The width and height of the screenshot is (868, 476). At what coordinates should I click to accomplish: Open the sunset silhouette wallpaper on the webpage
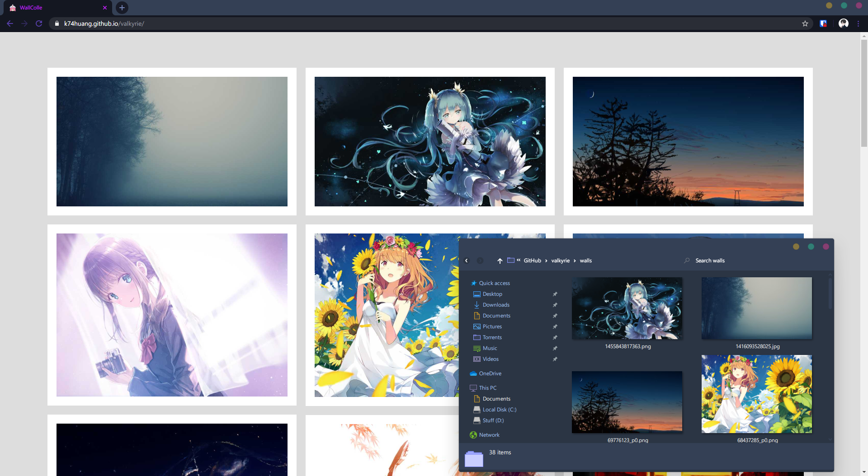coord(688,141)
